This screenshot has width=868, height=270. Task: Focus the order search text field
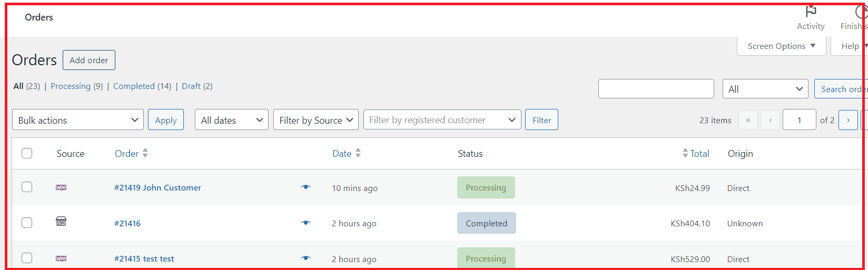pyautogui.click(x=656, y=89)
